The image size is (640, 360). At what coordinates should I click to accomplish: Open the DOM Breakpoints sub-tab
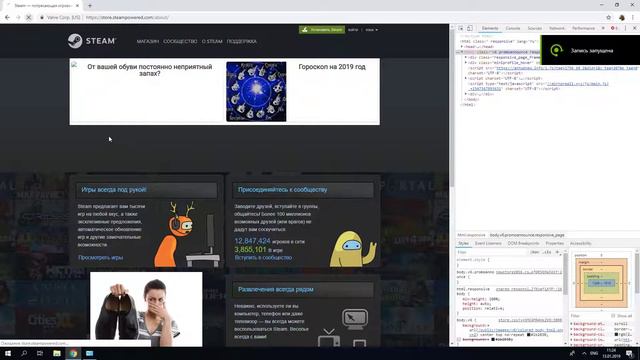[x=523, y=243]
